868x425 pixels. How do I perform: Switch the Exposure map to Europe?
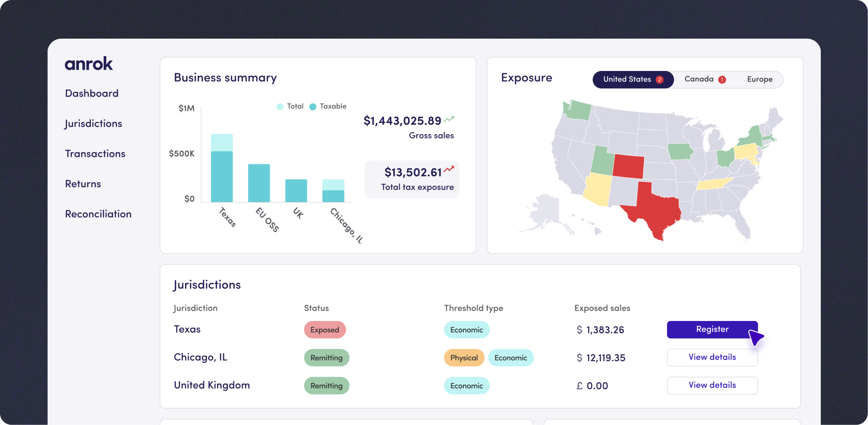tap(759, 80)
